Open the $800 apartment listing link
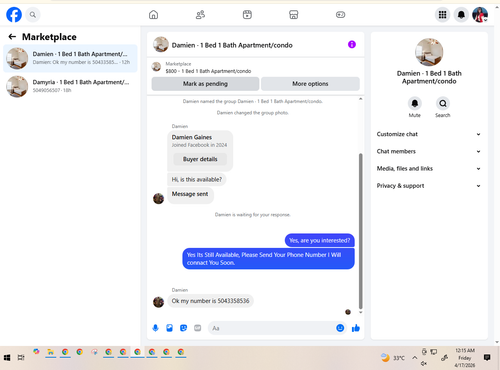Screen dimensions: 500x370 208,71
